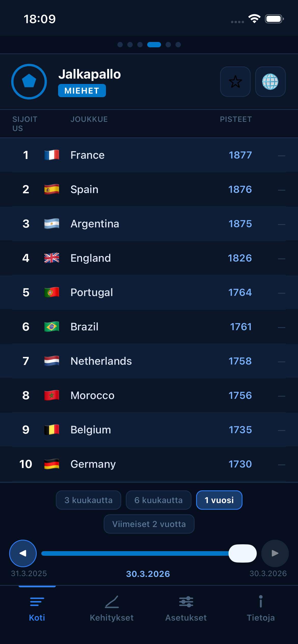Open region settings via the globe icon

[271, 82]
